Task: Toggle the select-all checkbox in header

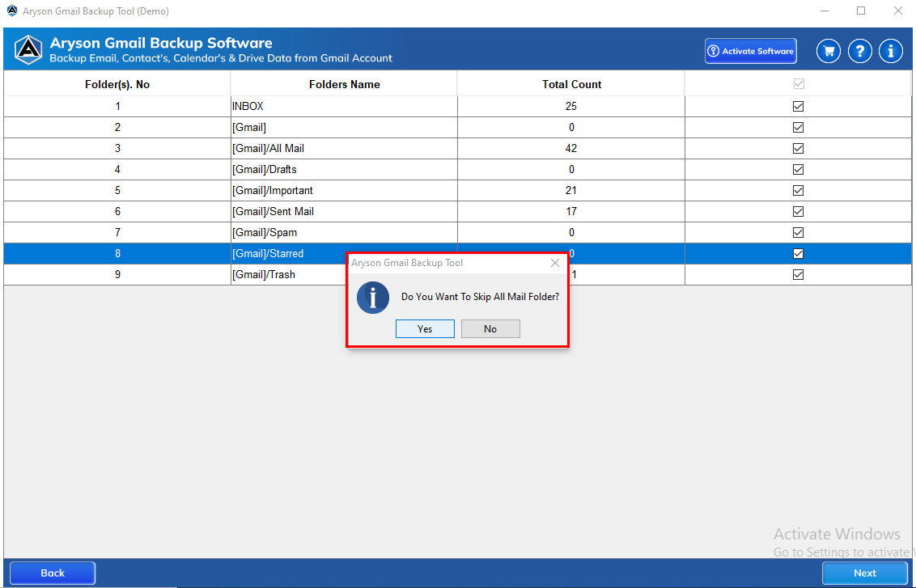Action: point(799,83)
